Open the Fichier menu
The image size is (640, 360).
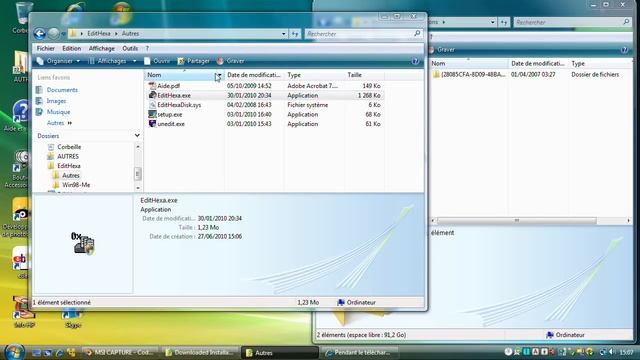tap(45, 48)
